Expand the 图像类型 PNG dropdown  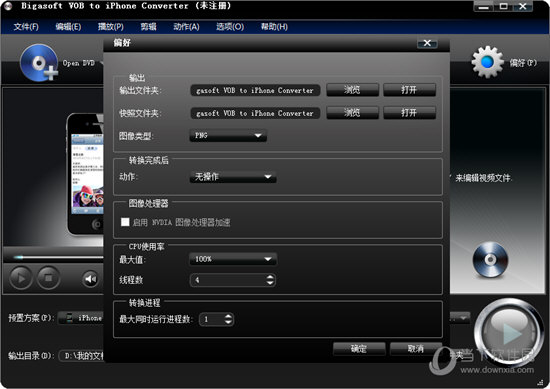[x=228, y=135]
